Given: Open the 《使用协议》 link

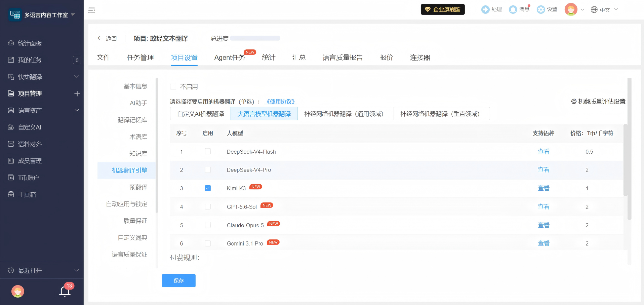Looking at the screenshot, I should click(281, 102).
